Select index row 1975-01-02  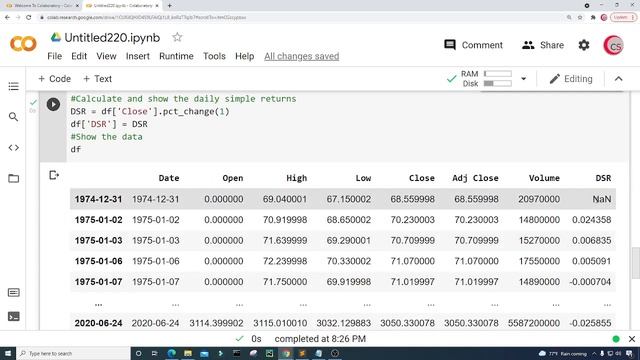click(98, 220)
